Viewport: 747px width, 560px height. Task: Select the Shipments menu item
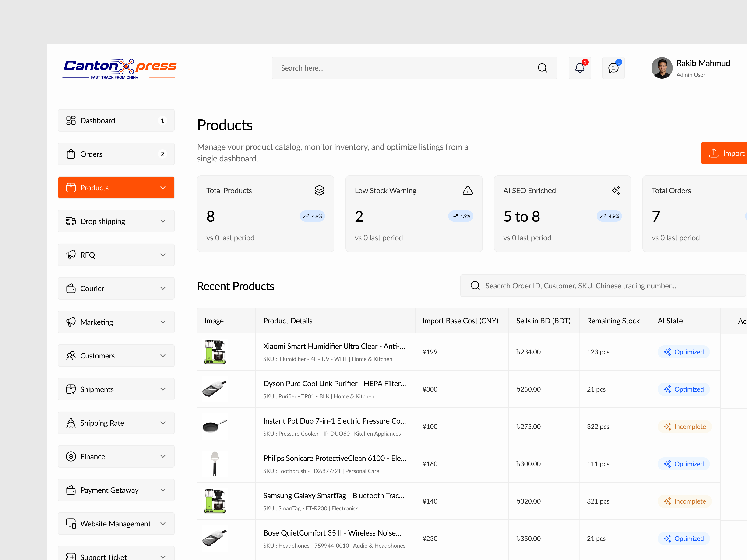pos(116,389)
